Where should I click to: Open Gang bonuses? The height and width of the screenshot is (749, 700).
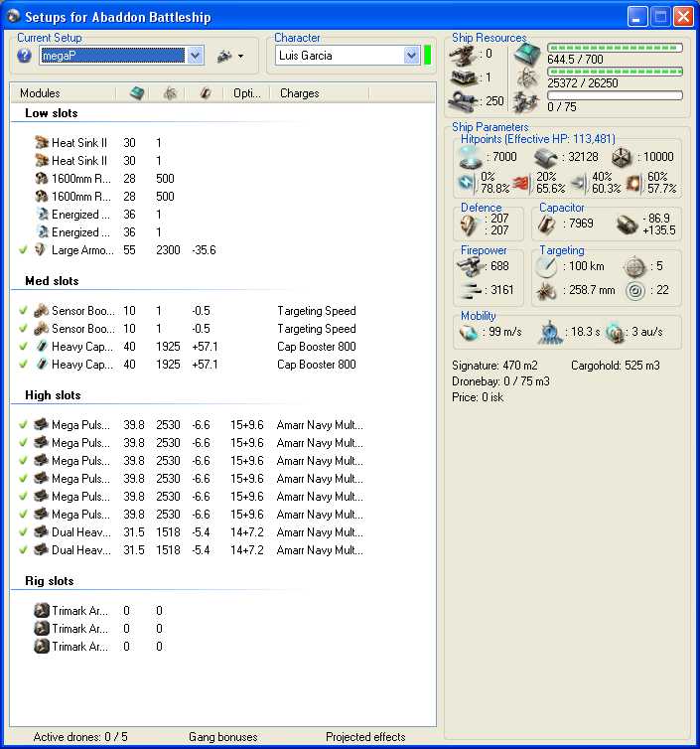pos(223,736)
